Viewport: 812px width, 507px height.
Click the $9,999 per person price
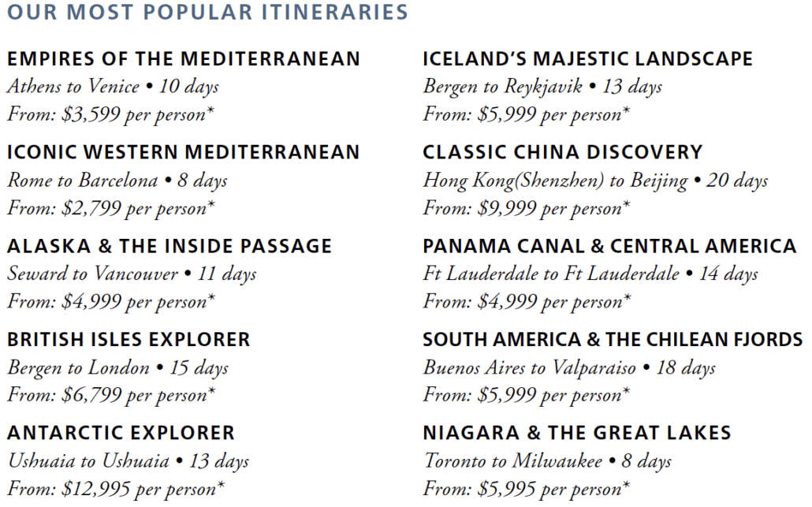[526, 208]
